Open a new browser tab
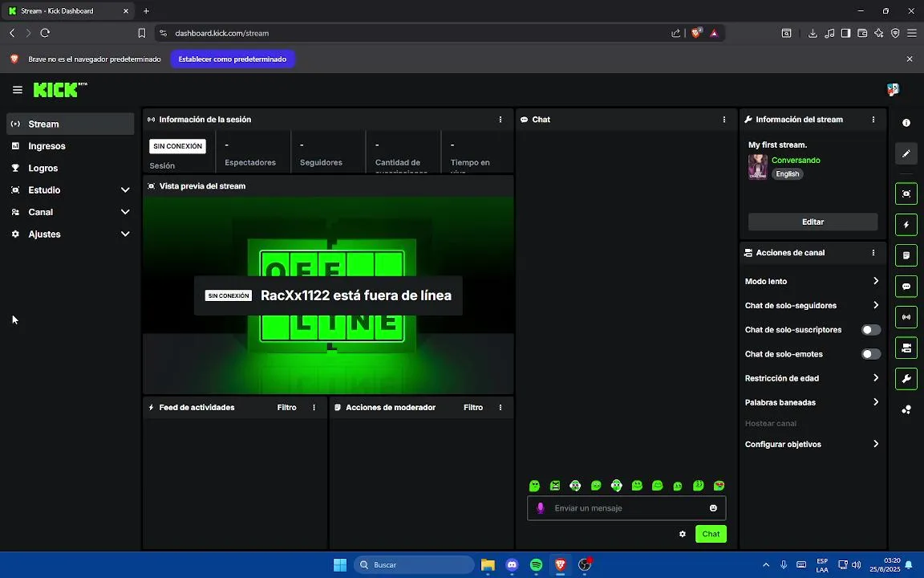Viewport: 924px width, 578px height. (146, 10)
